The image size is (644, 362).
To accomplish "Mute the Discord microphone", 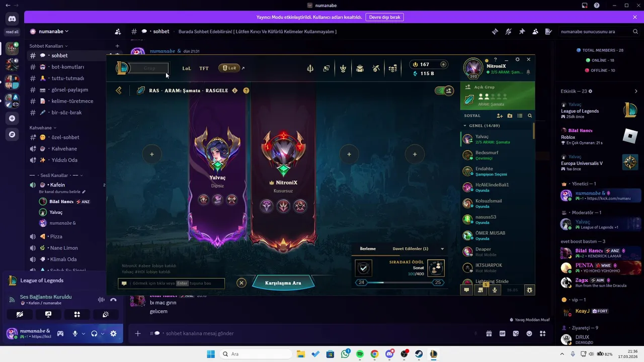I will tap(75, 333).
